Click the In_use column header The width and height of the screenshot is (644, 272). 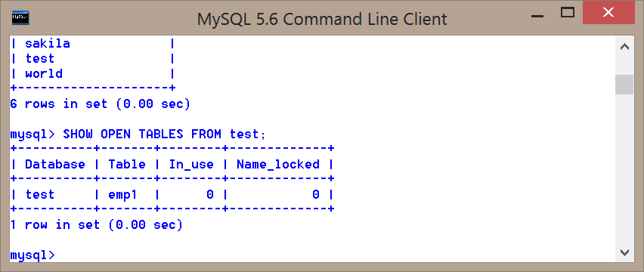pos(191,165)
